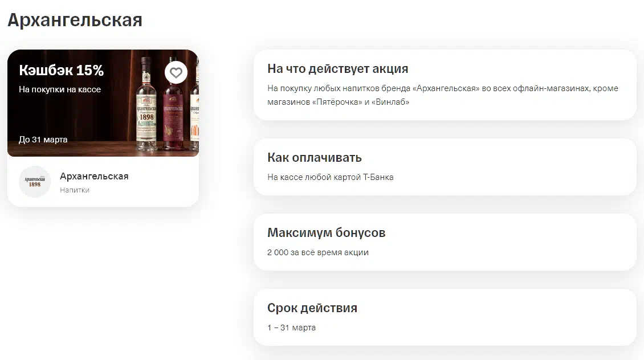Click the «Пятёрочка» and «Винлаб» exclusion line
Image resolution: width=644 pixels, height=360 pixels.
click(338, 102)
